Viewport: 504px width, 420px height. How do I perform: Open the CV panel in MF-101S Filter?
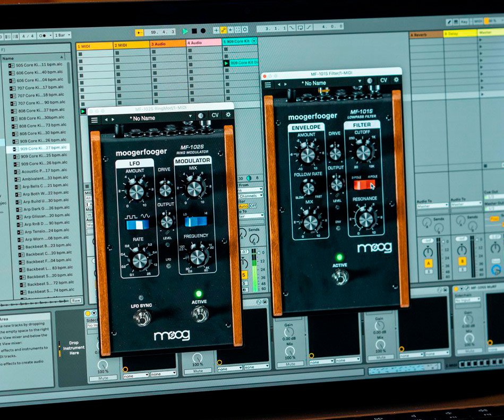pyautogui.click(x=383, y=80)
